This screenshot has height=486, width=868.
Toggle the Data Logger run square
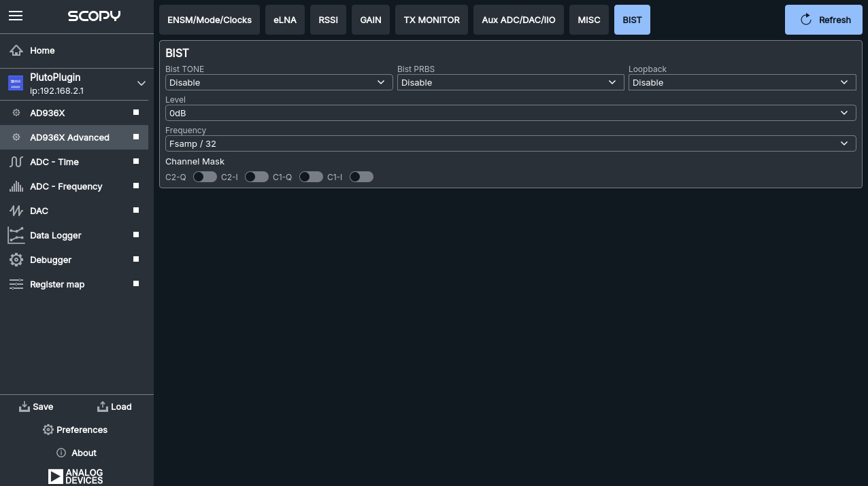[136, 235]
